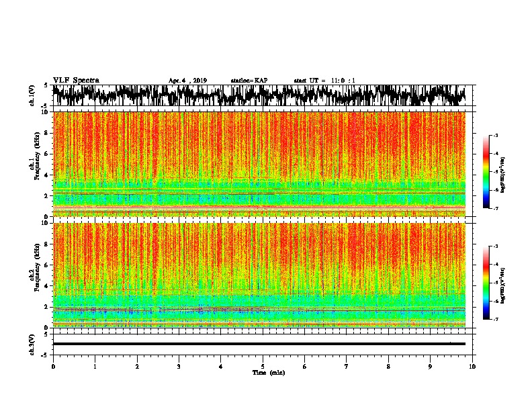Click the "-7" tick on ch.2 colorbar
Viewport: 532px width, 411px height.
495,319
